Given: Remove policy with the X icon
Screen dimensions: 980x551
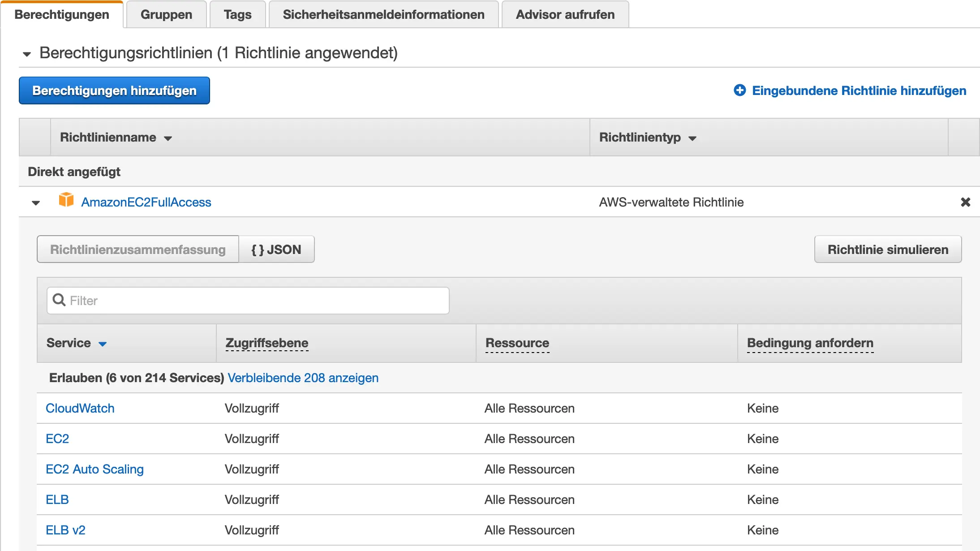Looking at the screenshot, I should click(x=965, y=202).
